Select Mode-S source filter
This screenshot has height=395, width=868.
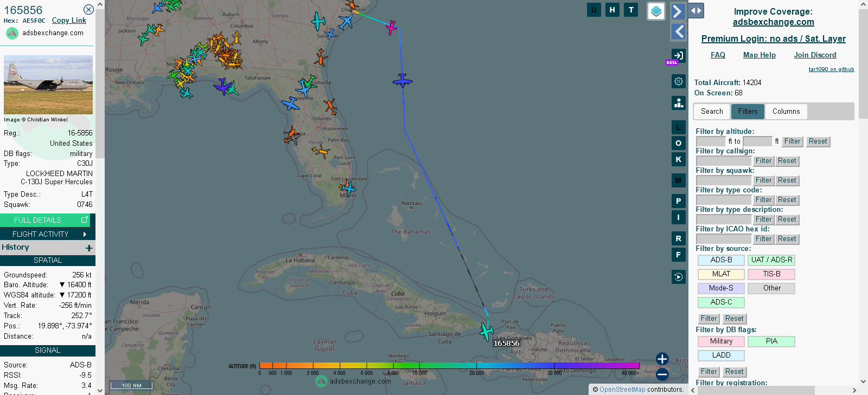pos(721,288)
